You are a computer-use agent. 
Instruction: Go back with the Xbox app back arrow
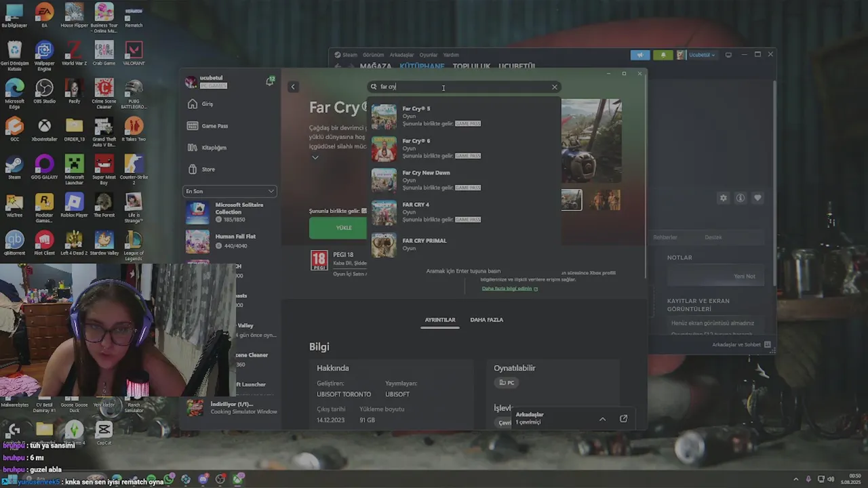click(x=293, y=87)
